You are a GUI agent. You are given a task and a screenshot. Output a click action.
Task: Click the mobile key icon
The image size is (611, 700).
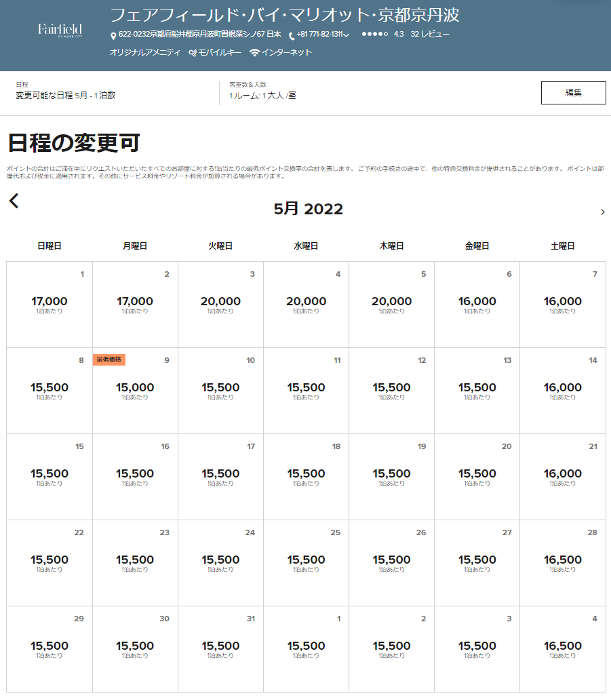[x=193, y=52]
